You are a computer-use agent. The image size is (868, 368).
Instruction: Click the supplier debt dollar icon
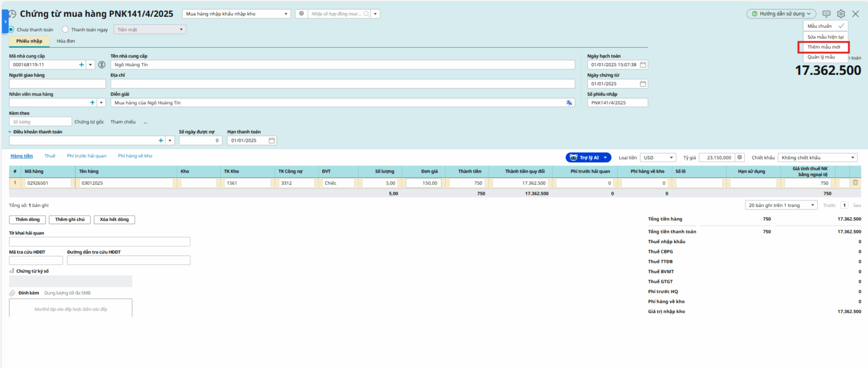click(101, 65)
